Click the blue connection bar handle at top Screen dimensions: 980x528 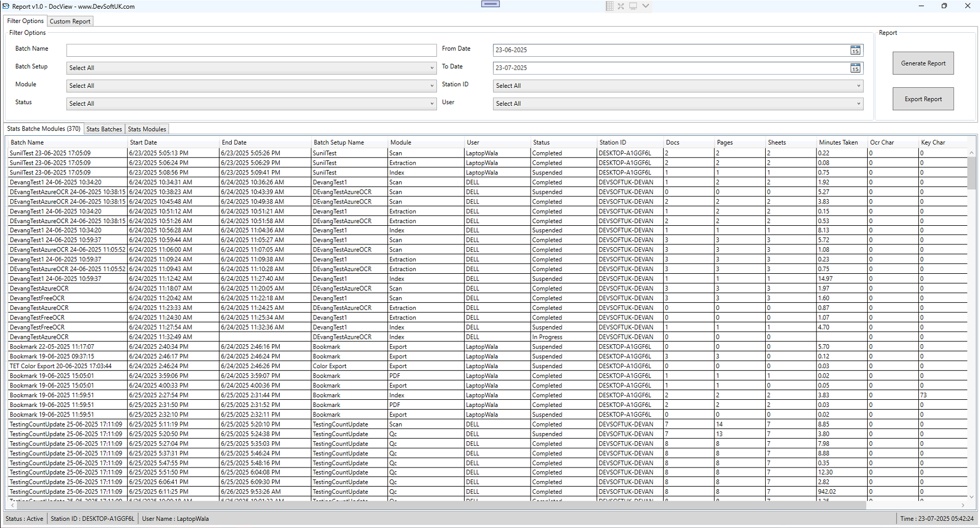pyautogui.click(x=490, y=4)
